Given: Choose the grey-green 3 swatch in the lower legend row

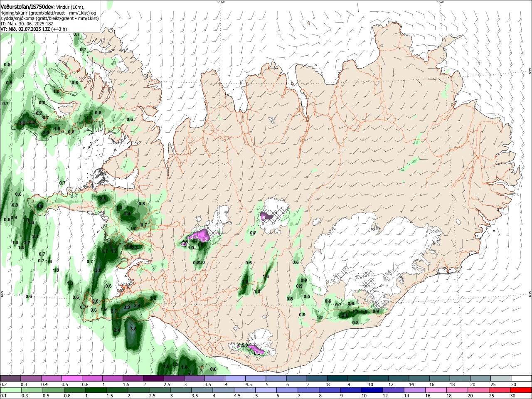Looking at the screenshot, I should coord(180,390).
